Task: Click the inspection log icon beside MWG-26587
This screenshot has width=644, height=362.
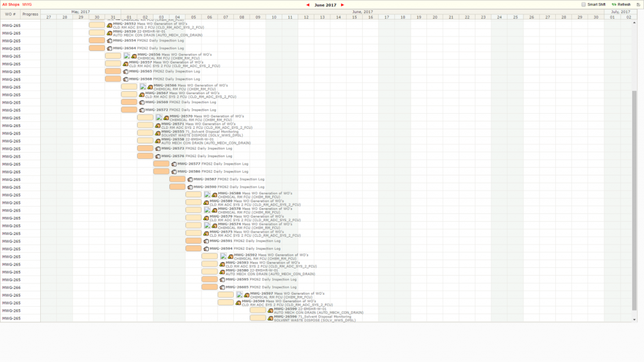Action: 190,179
